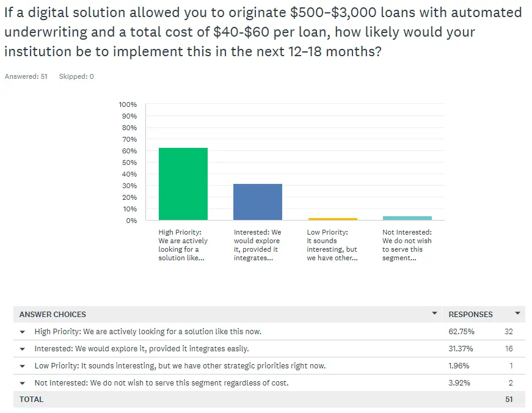The width and height of the screenshot is (532, 413).
Task: Click the 31.37% response value
Action: pos(461,349)
